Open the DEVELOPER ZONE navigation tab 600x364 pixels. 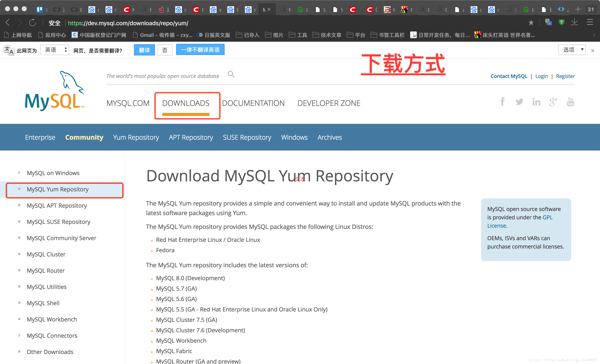click(329, 103)
